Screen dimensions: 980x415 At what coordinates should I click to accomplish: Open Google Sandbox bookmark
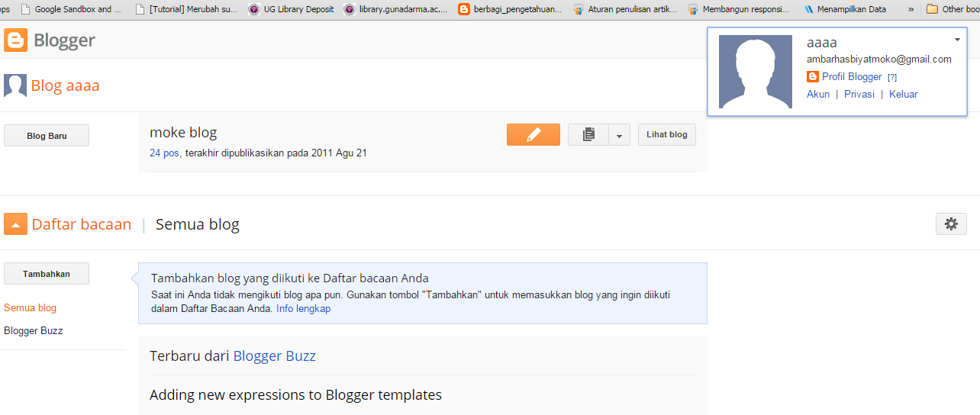coord(71,9)
